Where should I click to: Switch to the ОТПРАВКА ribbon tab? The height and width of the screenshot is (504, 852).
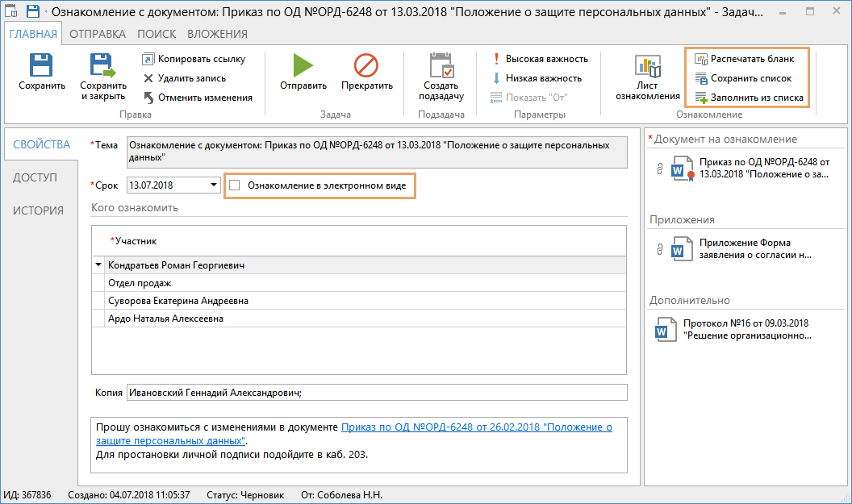click(97, 34)
